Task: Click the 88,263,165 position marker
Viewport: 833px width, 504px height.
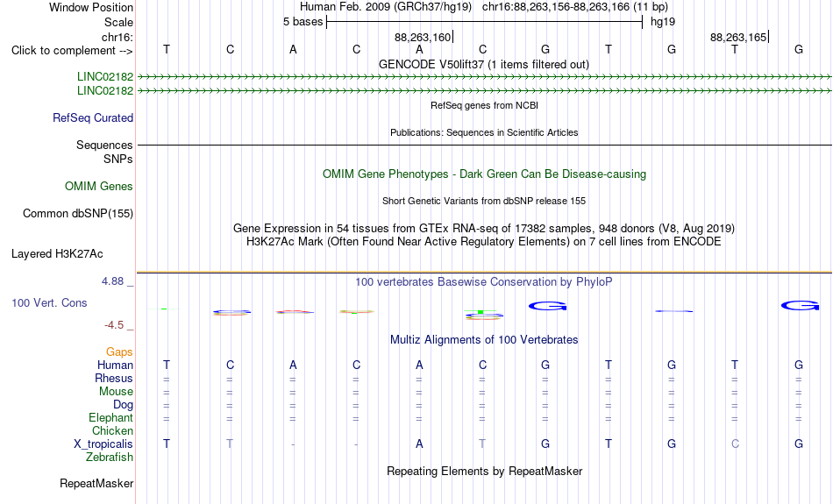Action: coord(739,37)
